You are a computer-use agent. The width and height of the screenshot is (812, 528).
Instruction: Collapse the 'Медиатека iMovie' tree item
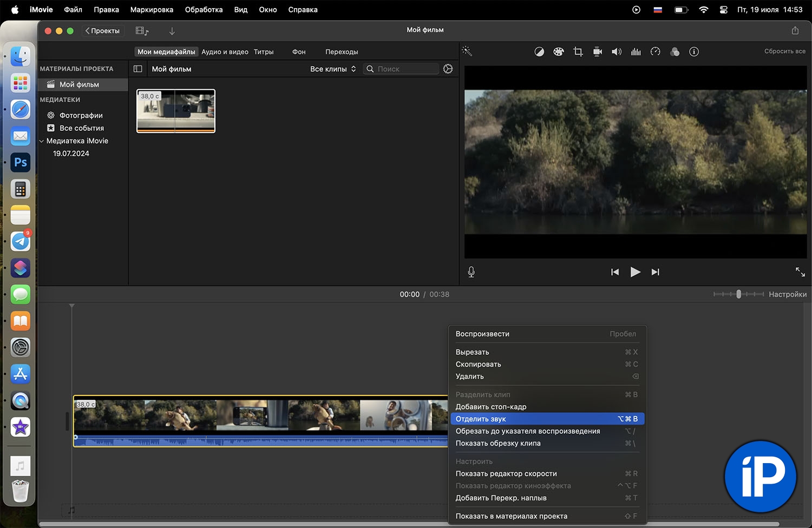click(x=42, y=141)
